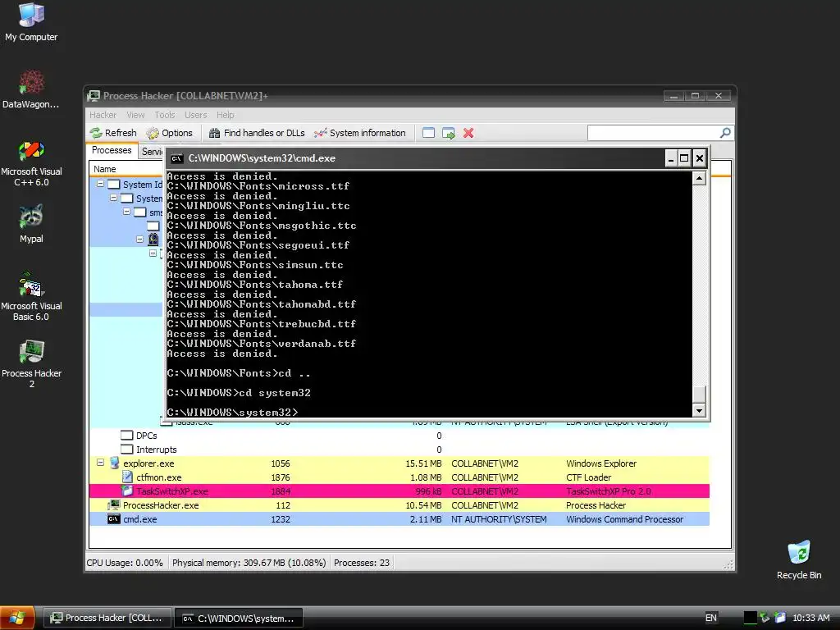This screenshot has height=630, width=840.
Task: Click cmd window scroll down arrow
Action: pos(699,410)
